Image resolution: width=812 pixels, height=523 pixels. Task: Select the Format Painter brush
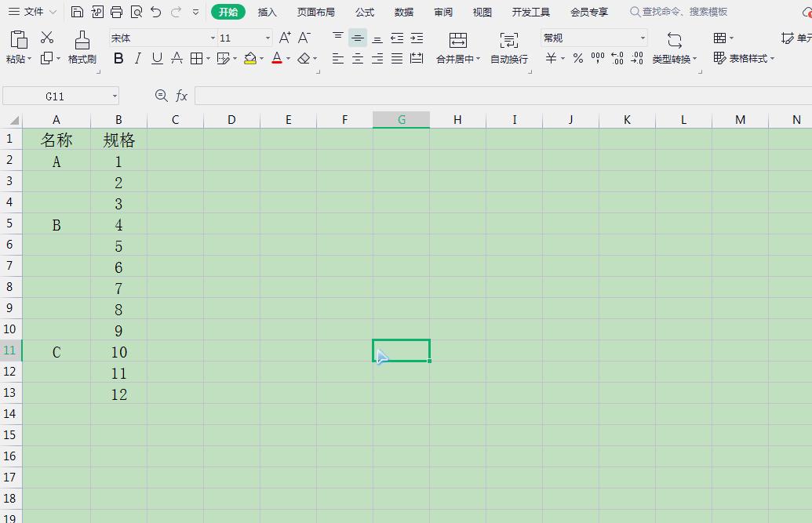[x=82, y=41]
